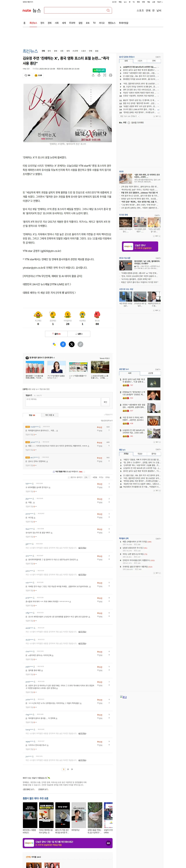This screenshot has width=186, height=868.
Task: Sort comments by 시간순
Action: 95,477
